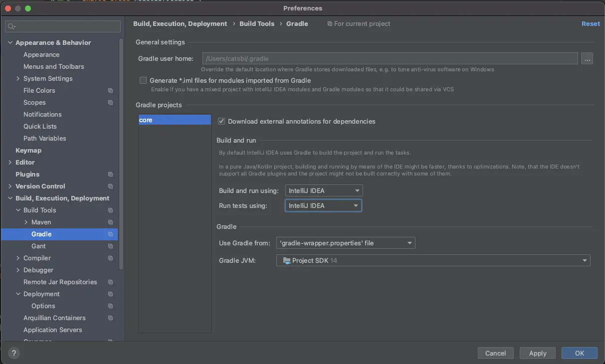Click the Gradle user home path field
Viewport: 605px width, 364px height.
tap(390, 59)
